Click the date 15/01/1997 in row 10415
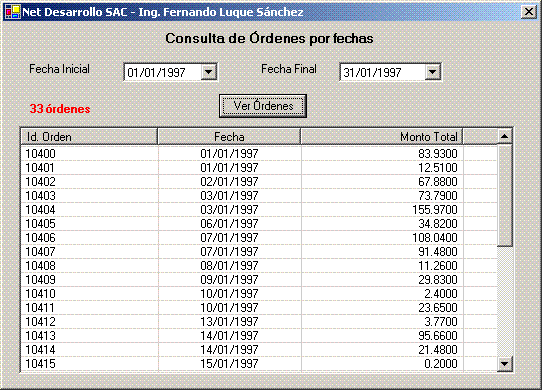 coord(230,364)
